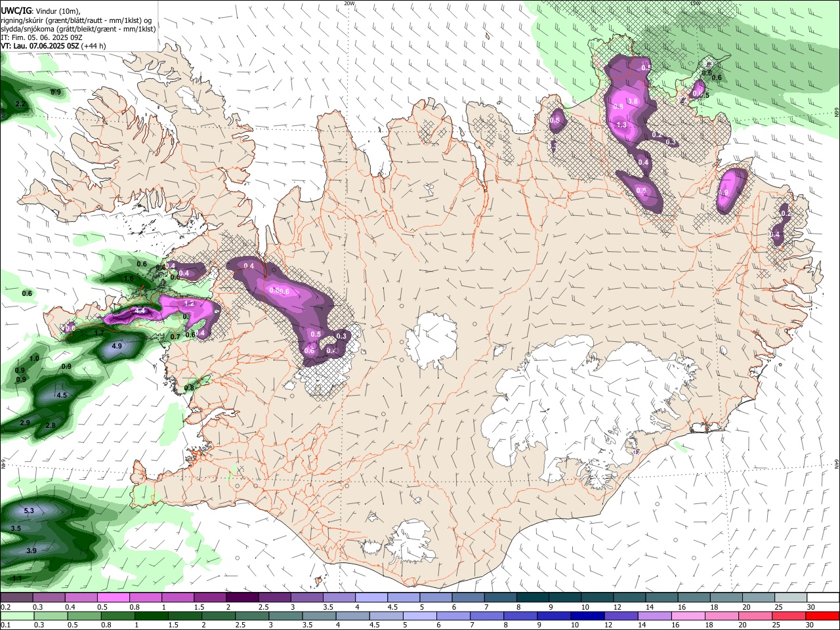
Task: Click the 5.3 rain value on the map
Action: (29, 511)
